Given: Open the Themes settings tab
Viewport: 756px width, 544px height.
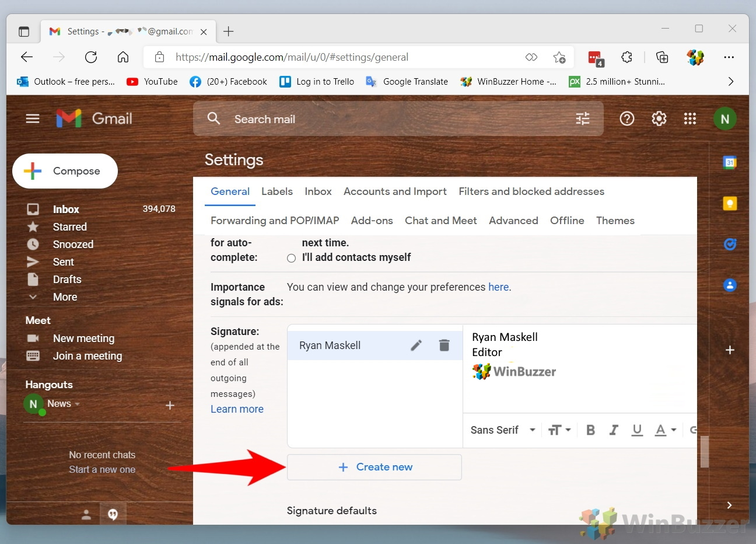Looking at the screenshot, I should [615, 221].
